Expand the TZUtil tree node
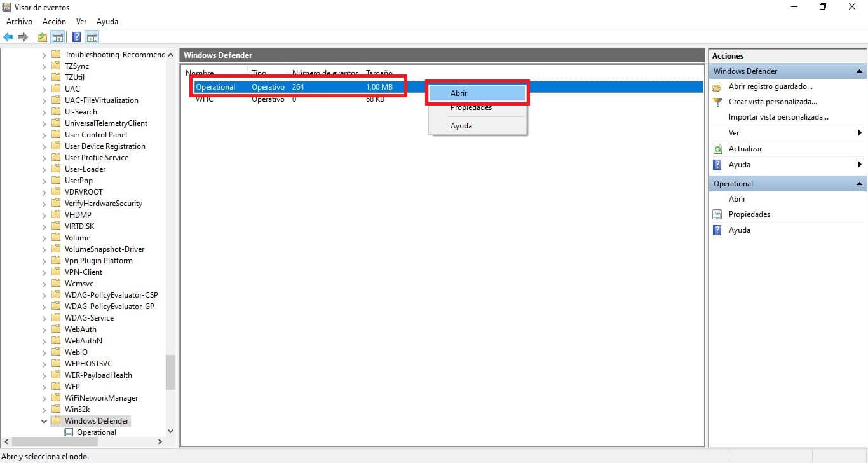This screenshot has height=463, width=868. (x=44, y=78)
